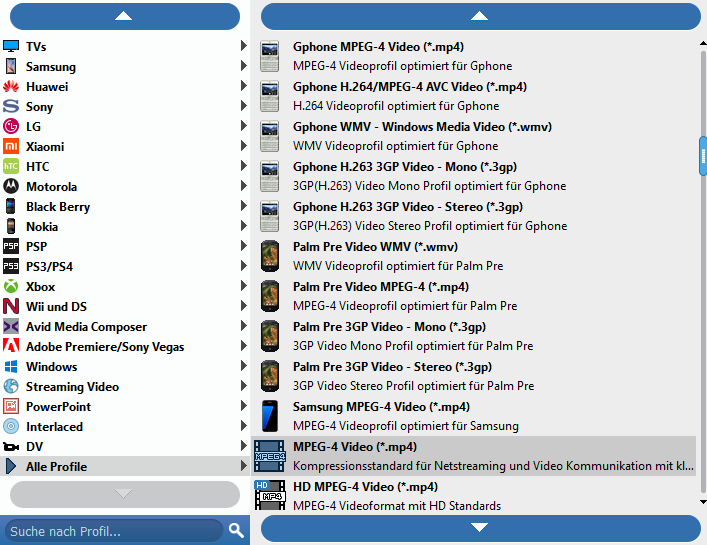Expand the Motorola submenu arrow
Screen dimensions: 707x545
tap(243, 186)
